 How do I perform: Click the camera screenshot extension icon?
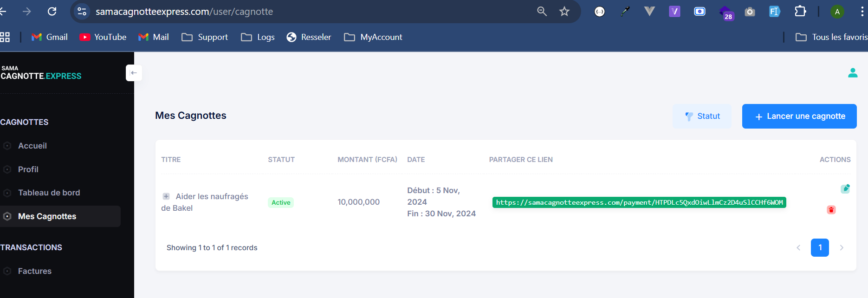pyautogui.click(x=750, y=12)
